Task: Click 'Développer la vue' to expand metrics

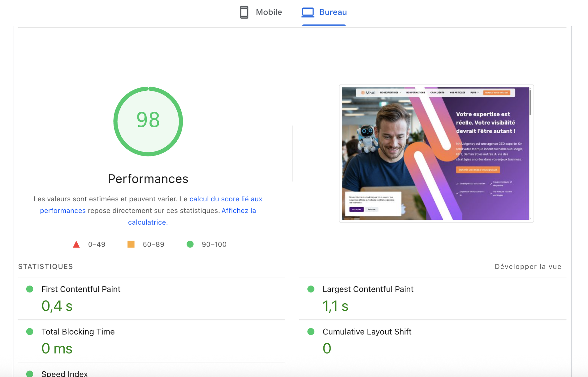Action: 528,266
